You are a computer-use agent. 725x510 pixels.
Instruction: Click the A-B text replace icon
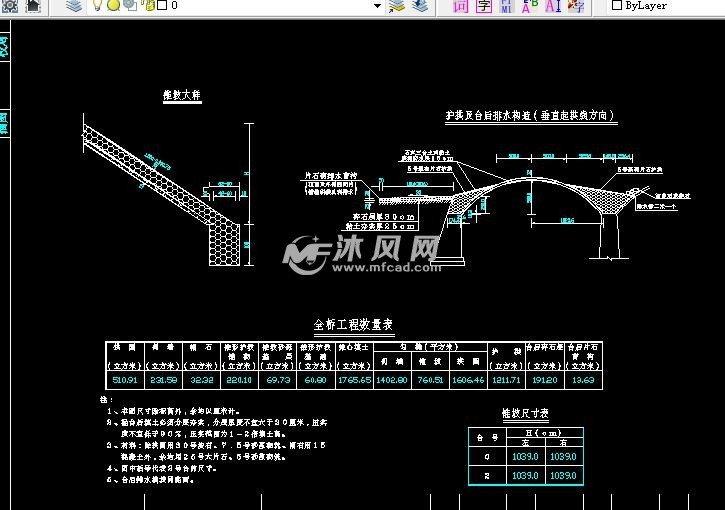(529, 6)
